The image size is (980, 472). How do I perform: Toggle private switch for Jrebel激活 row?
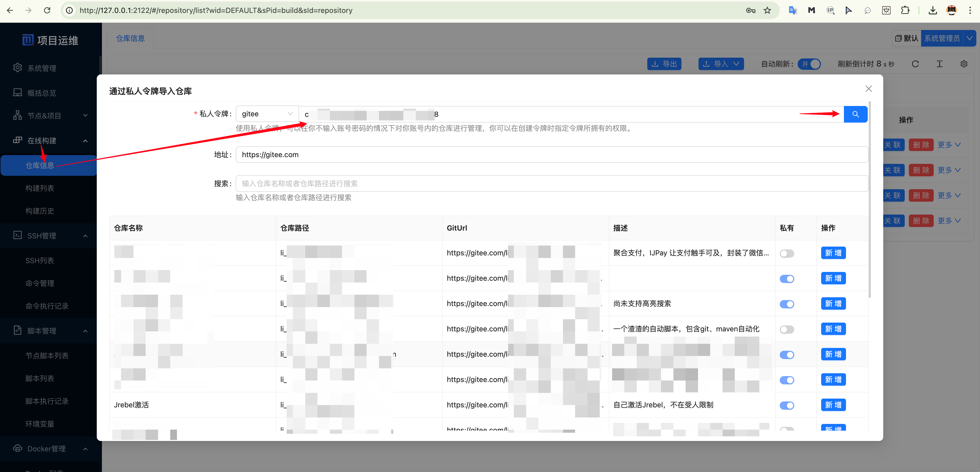pyautogui.click(x=787, y=406)
